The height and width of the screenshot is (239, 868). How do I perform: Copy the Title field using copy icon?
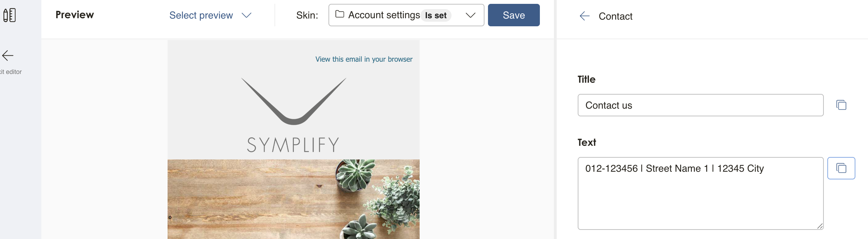[x=841, y=105]
